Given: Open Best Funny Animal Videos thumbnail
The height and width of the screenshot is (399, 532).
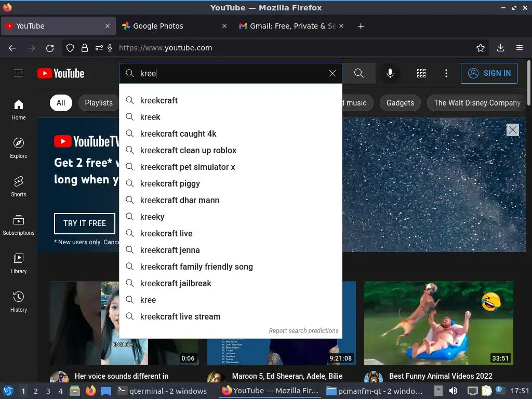Looking at the screenshot, I should pos(438,323).
